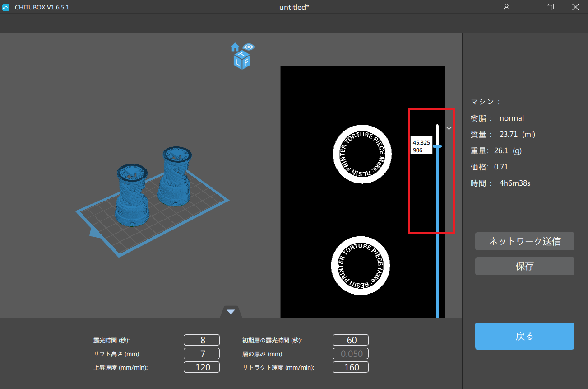Click the resin value "normal"

pyautogui.click(x=512, y=118)
